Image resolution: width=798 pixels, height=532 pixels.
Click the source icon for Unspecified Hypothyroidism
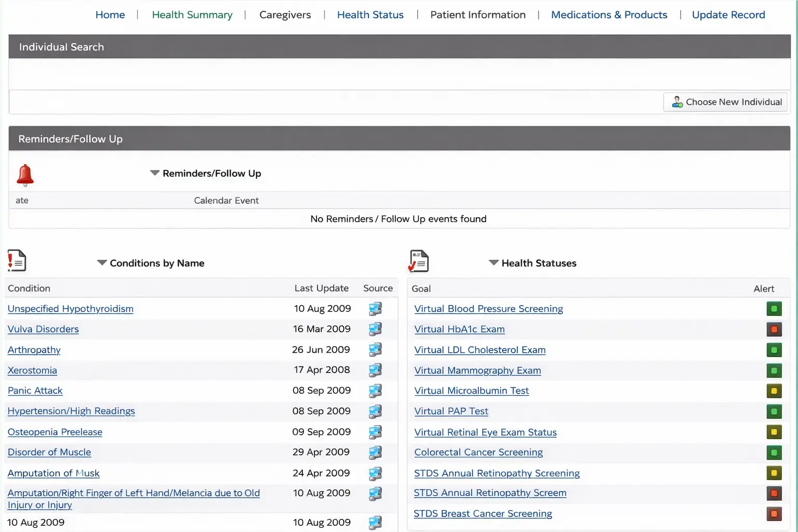(376, 308)
